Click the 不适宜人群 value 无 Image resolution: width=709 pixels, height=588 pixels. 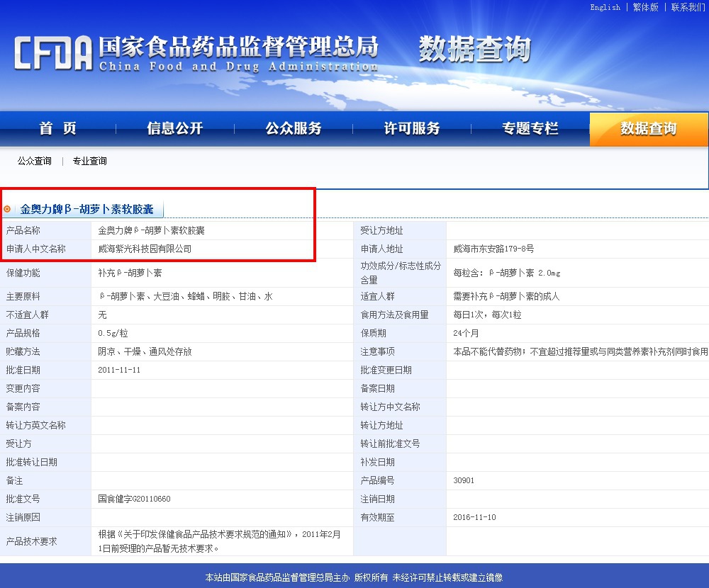click(x=102, y=315)
